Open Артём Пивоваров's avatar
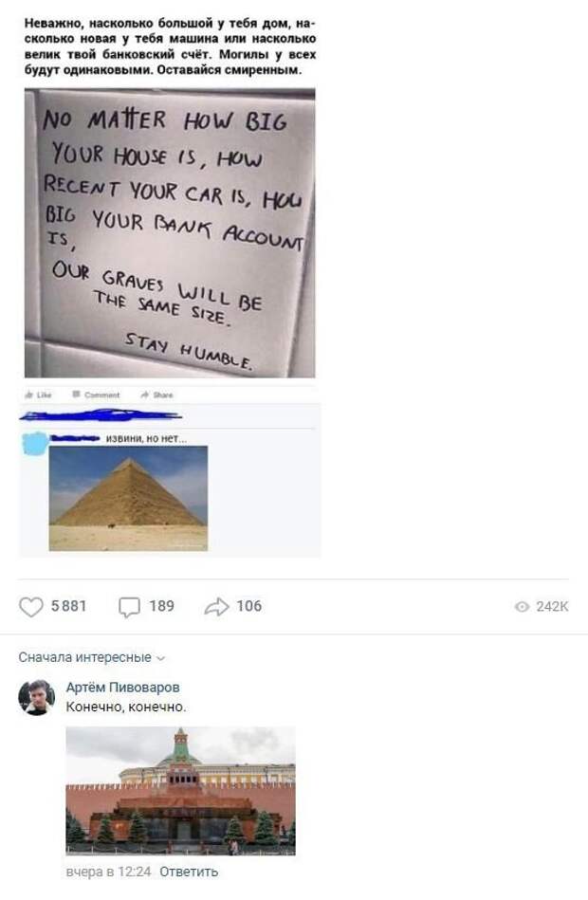This screenshot has width=588, height=900. [x=36, y=697]
